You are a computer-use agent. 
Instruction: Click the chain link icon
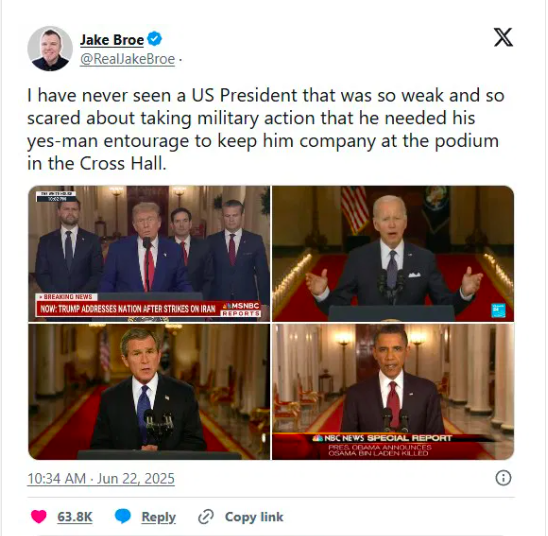(206, 517)
